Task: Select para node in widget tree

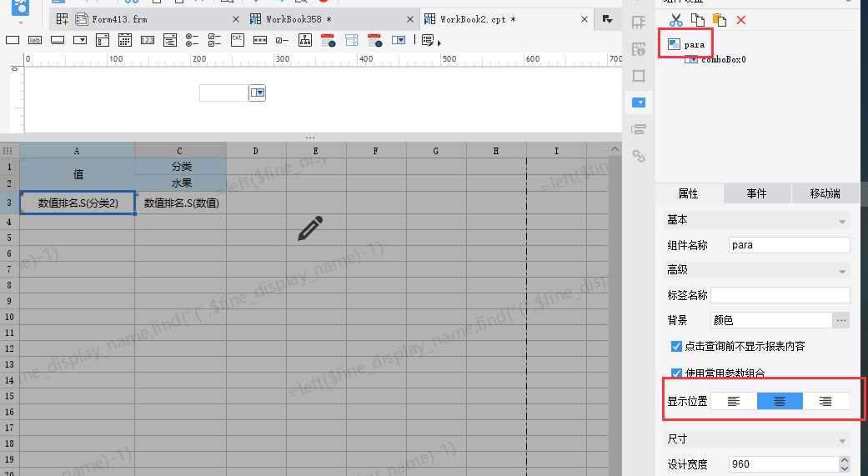Action: pyautogui.click(x=687, y=45)
